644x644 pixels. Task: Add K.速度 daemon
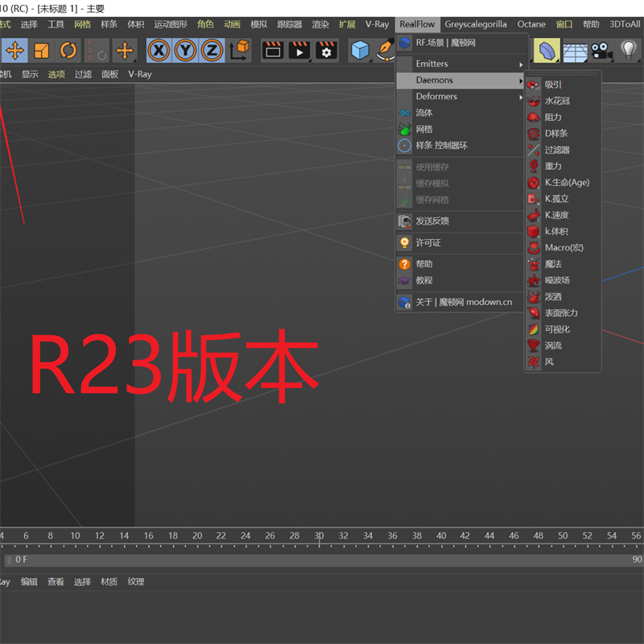click(x=563, y=215)
